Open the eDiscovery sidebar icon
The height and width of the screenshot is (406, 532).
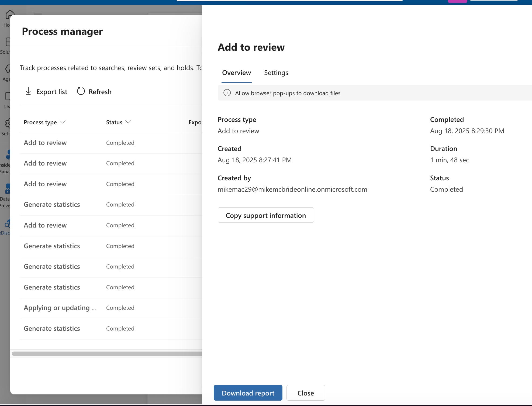(x=8, y=224)
